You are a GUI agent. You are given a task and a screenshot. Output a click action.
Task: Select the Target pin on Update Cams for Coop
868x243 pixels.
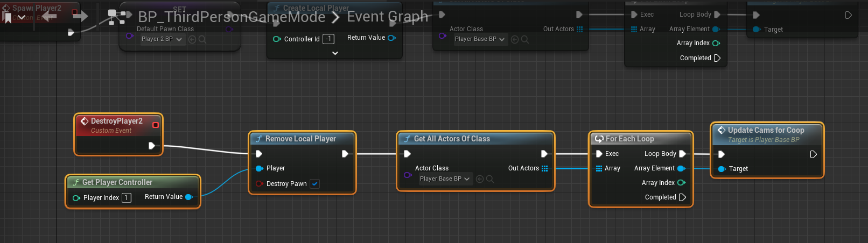click(x=722, y=169)
